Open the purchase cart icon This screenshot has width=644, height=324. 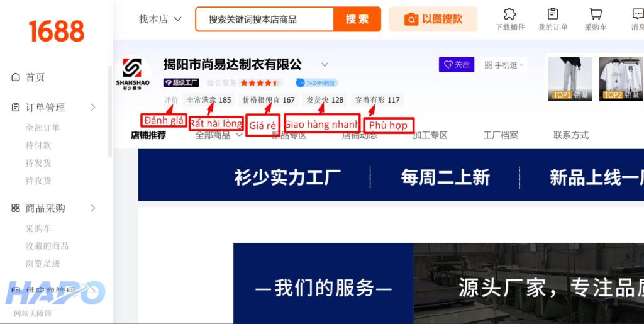tap(595, 14)
